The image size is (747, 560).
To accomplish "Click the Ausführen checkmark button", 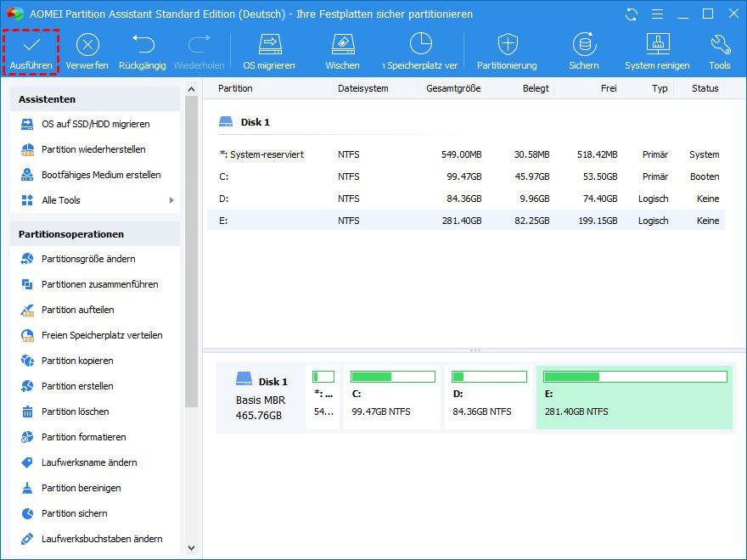I will point(31,52).
